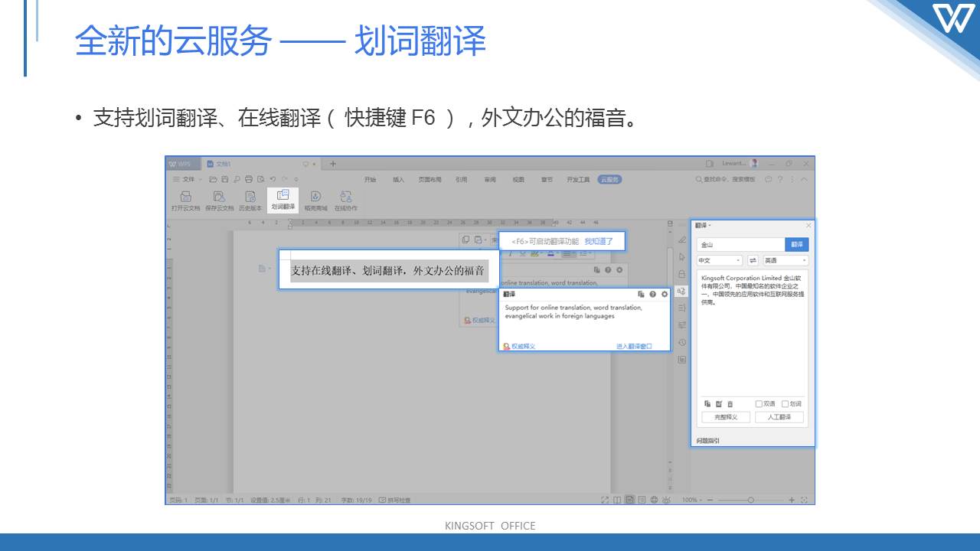Viewport: 980px width, 551px height.
Task: Click the selection arrow icon in right sidebar
Action: (x=682, y=257)
